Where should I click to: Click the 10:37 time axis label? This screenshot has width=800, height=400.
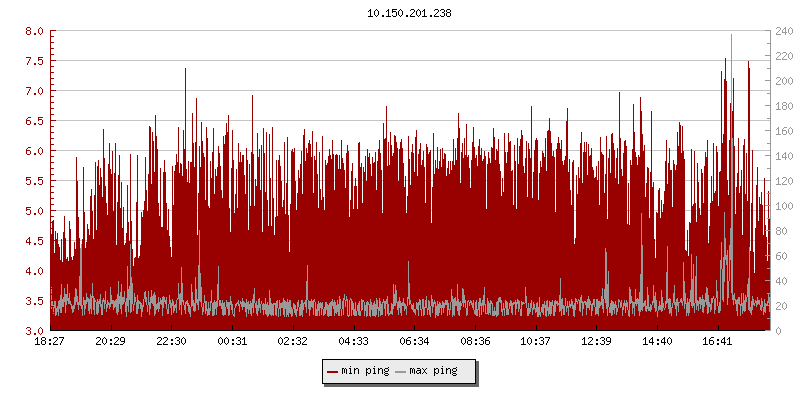[536, 342]
